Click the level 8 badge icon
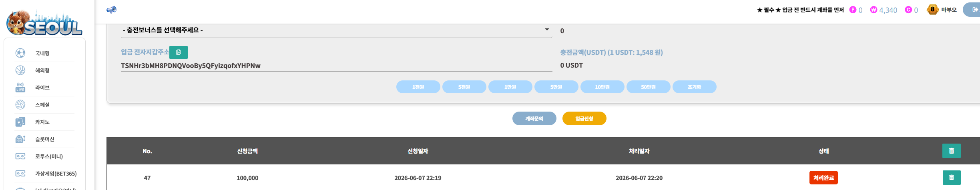 [932, 10]
